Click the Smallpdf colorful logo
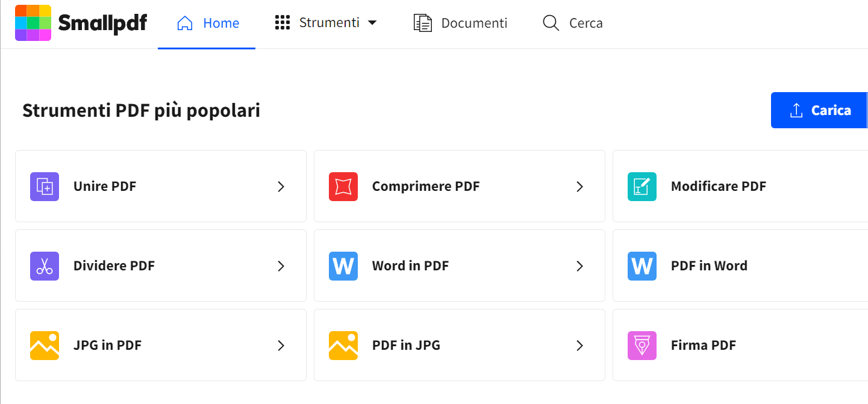This screenshot has width=868, height=404. tap(33, 23)
